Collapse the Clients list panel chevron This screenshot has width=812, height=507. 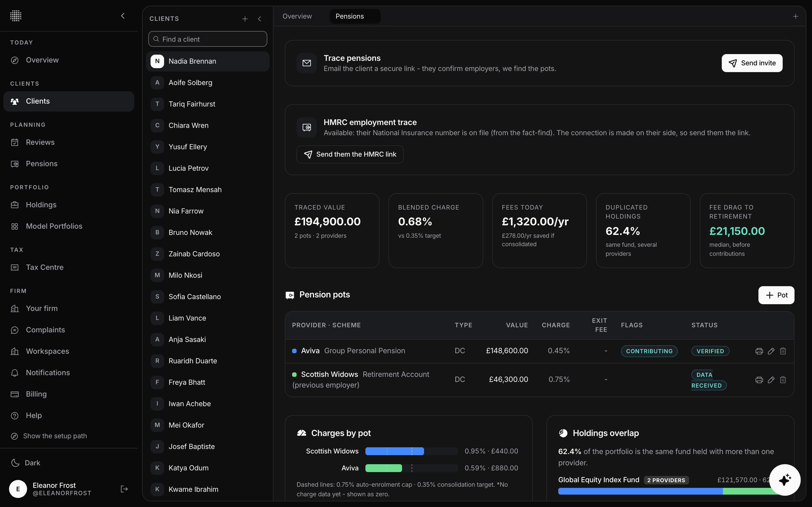tap(260, 19)
